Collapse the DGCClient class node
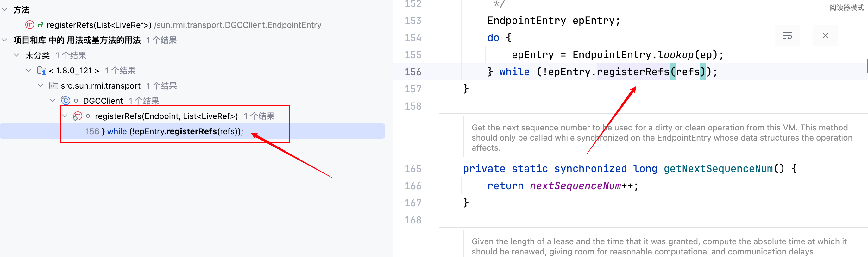The height and width of the screenshot is (257, 868). pos(53,101)
